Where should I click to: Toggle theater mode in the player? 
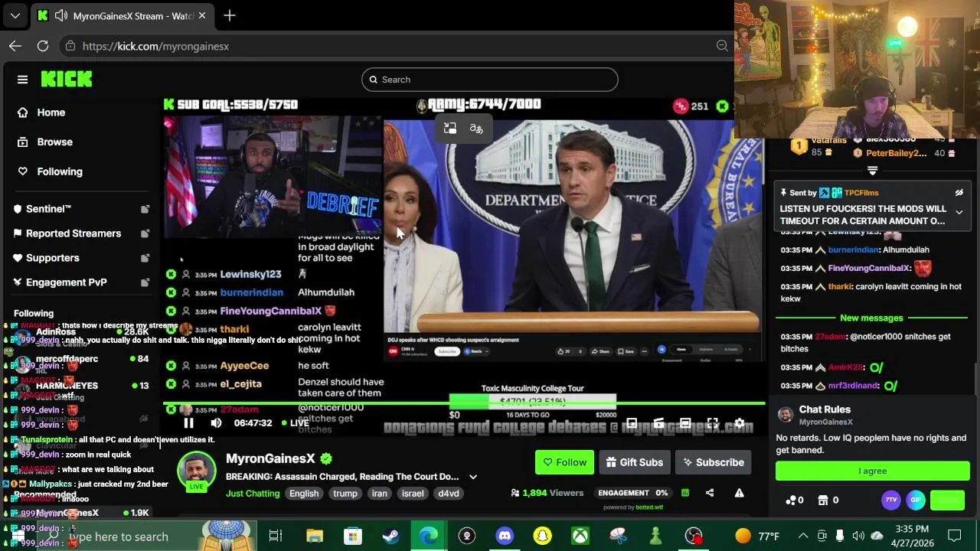point(685,422)
